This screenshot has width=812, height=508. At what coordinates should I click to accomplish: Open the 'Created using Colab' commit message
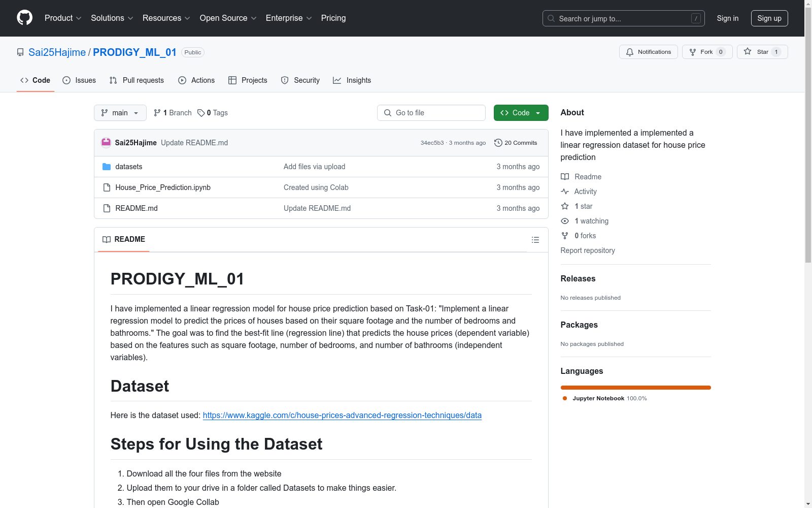coord(316,187)
